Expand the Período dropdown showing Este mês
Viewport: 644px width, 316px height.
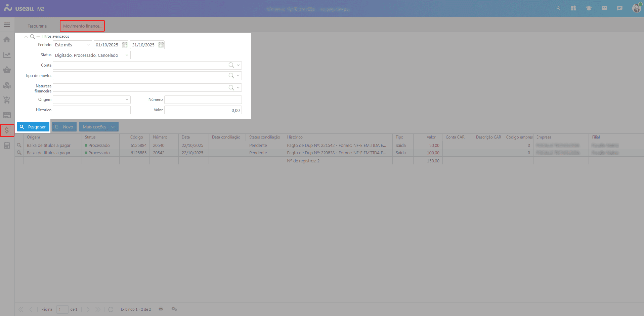click(x=88, y=45)
